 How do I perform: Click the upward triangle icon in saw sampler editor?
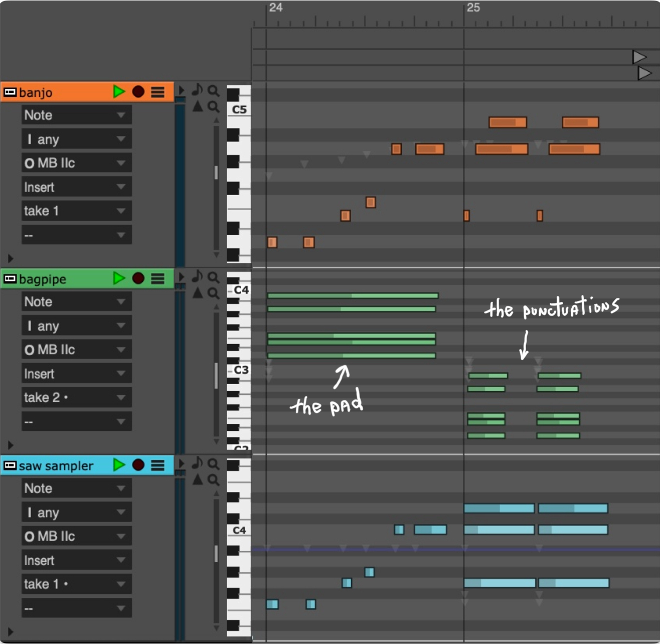(x=198, y=479)
